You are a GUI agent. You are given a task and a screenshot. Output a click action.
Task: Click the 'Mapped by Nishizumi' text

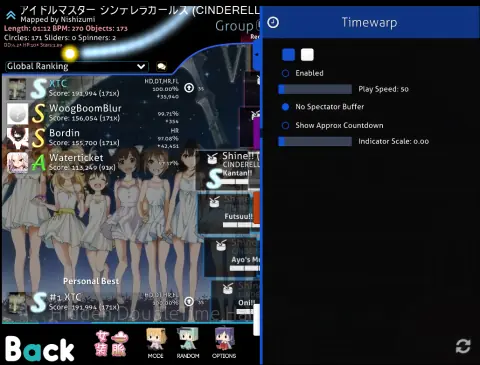pyautogui.click(x=58, y=20)
